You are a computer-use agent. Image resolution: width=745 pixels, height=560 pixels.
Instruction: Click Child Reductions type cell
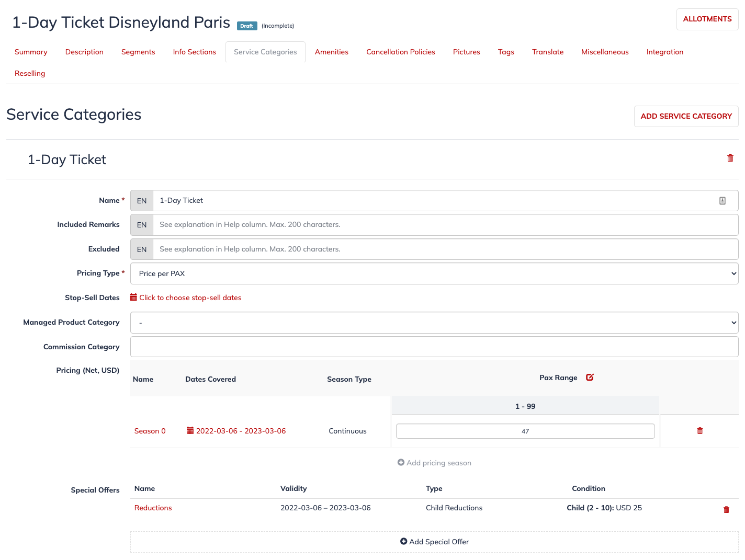tap(454, 508)
